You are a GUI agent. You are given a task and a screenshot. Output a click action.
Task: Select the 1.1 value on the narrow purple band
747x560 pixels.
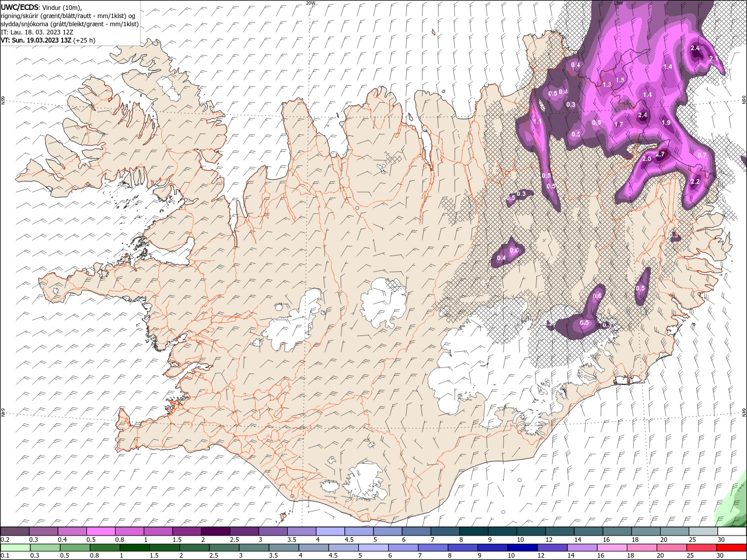pyautogui.click(x=537, y=122)
